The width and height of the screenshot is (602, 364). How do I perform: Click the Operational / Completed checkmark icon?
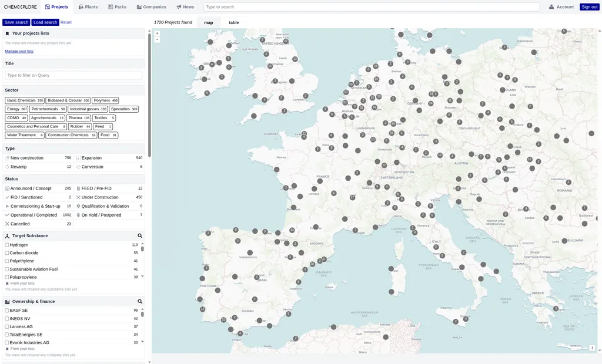tap(7, 215)
